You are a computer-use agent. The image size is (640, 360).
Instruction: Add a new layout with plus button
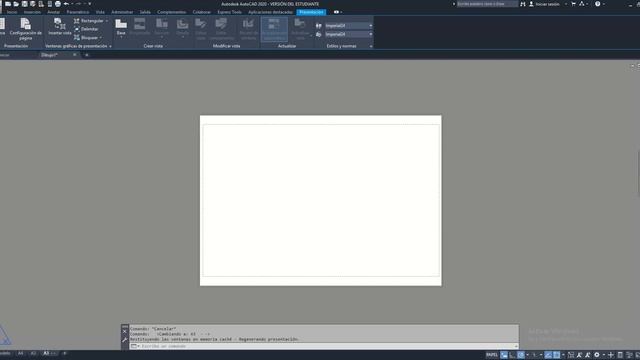64,353
